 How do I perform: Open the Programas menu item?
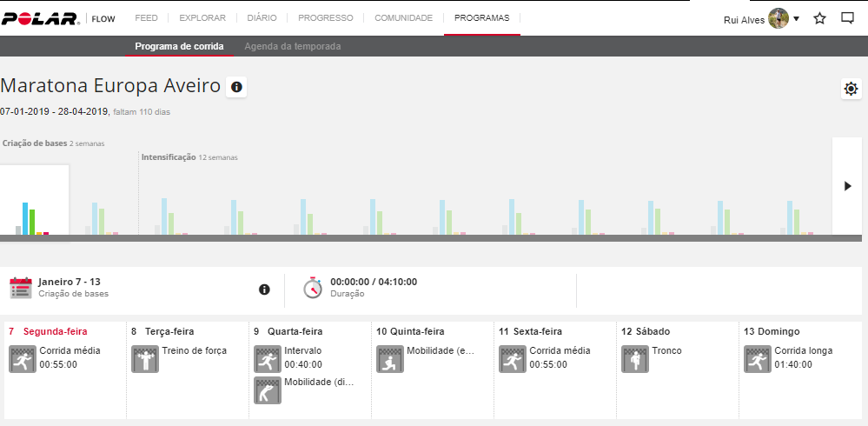pos(481,17)
